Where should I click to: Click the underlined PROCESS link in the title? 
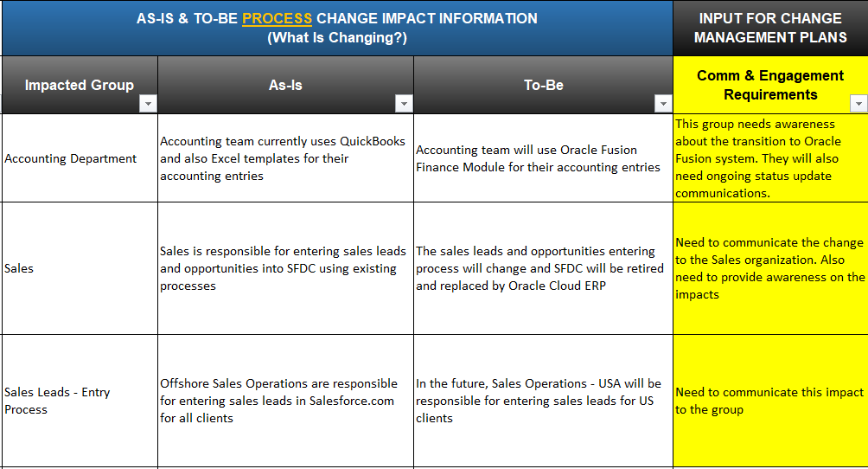(x=277, y=18)
